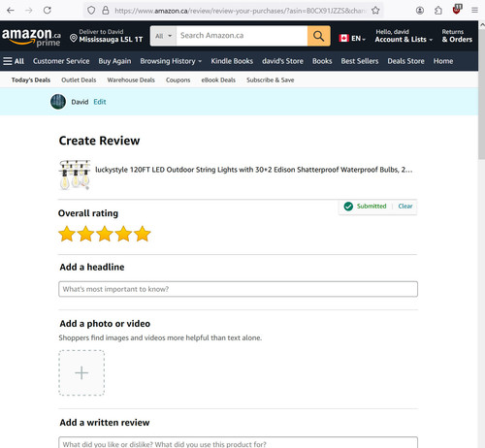
Task: Reload the page with refresh icon
Action: point(48,11)
